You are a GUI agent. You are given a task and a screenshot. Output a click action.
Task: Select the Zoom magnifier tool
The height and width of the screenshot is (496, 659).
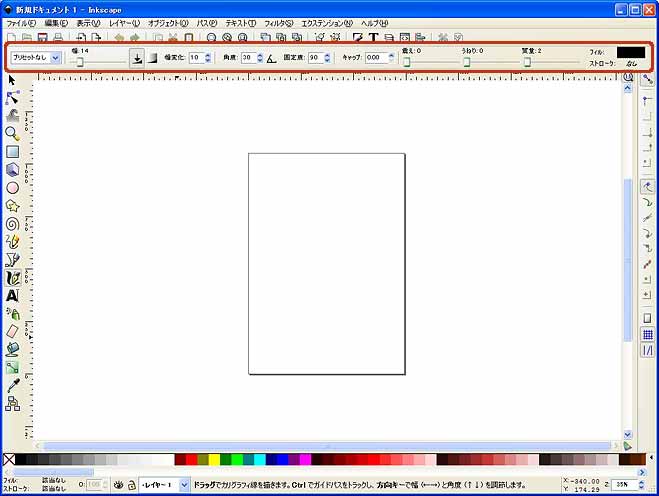[x=12, y=133]
